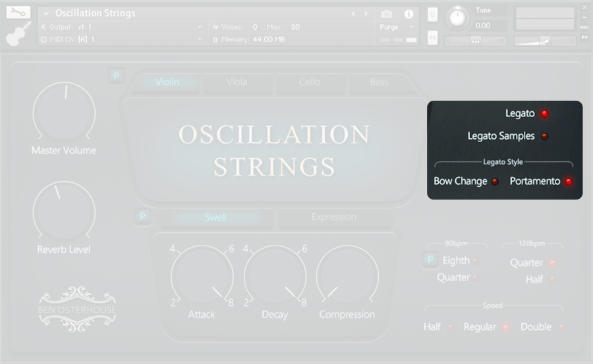Click the Decay knob
The width and height of the screenshot is (593, 364).
(275, 276)
